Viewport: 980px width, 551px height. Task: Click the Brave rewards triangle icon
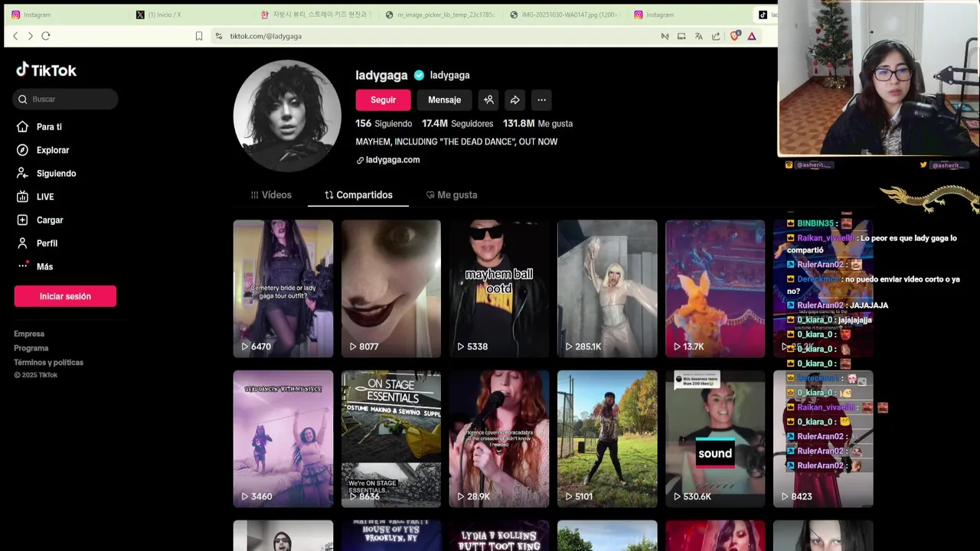pyautogui.click(x=752, y=36)
